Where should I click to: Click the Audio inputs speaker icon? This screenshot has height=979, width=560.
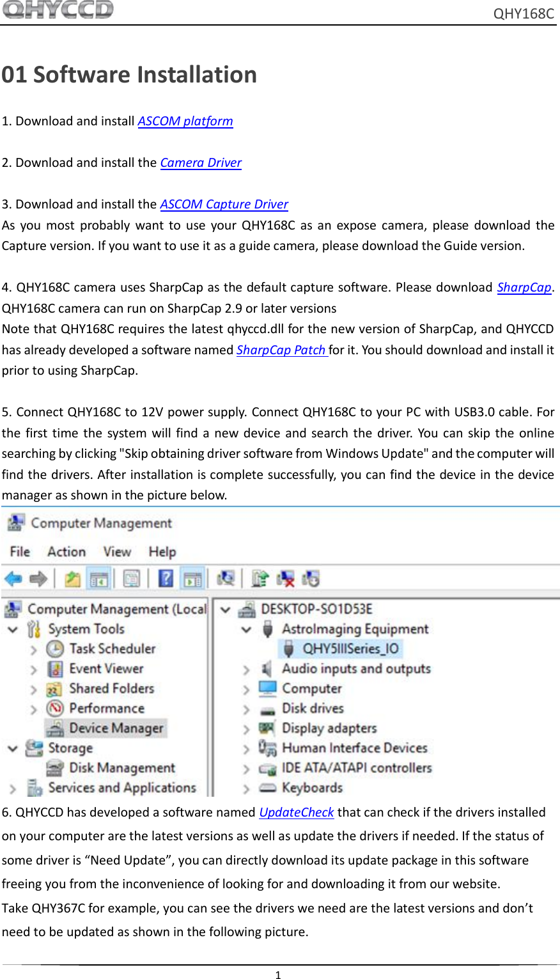click(x=267, y=669)
